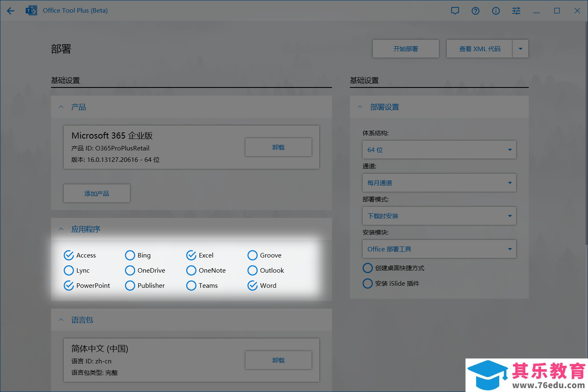
Task: Collapse the 应用程序 section
Action: click(61, 229)
